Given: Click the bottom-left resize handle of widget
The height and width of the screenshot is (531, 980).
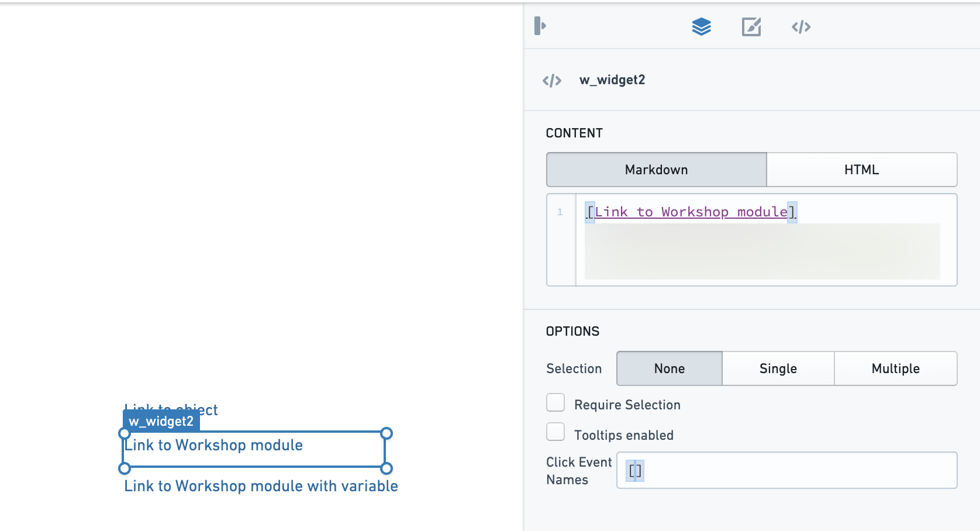Looking at the screenshot, I should point(125,468).
